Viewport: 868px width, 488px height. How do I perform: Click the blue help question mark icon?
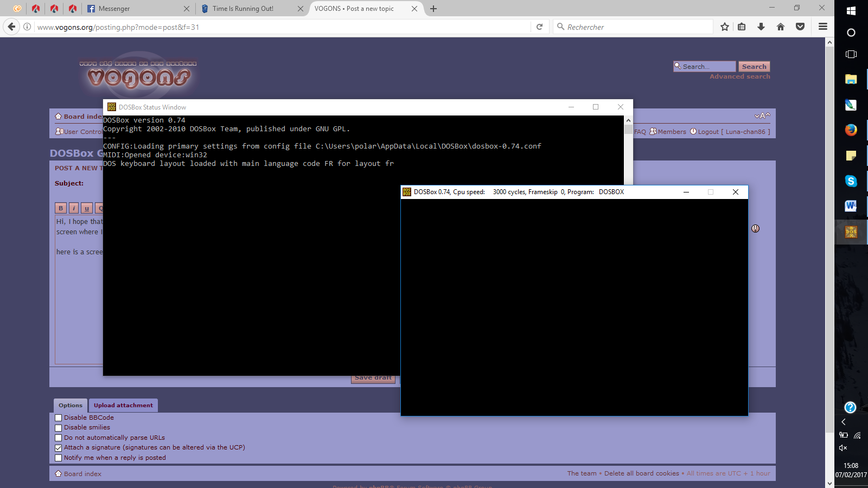(851, 407)
